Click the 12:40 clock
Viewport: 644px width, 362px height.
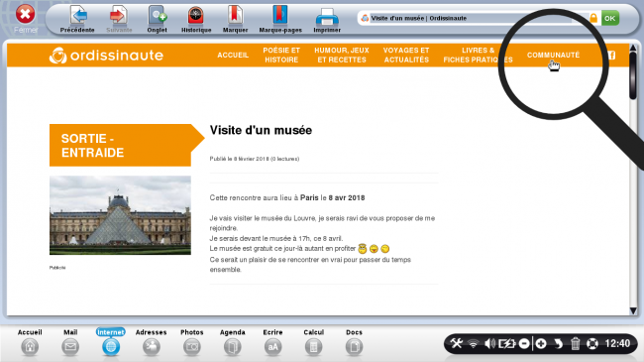pos(617,343)
